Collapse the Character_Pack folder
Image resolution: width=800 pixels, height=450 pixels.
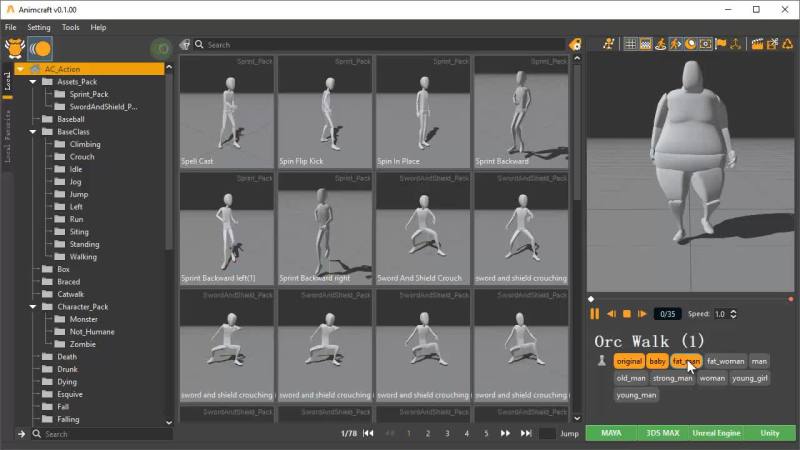tap(33, 307)
